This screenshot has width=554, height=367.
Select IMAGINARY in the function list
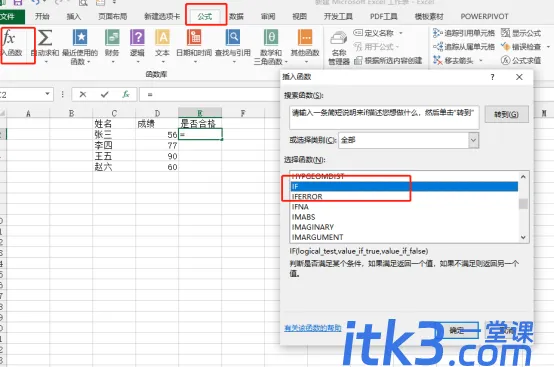pos(404,227)
